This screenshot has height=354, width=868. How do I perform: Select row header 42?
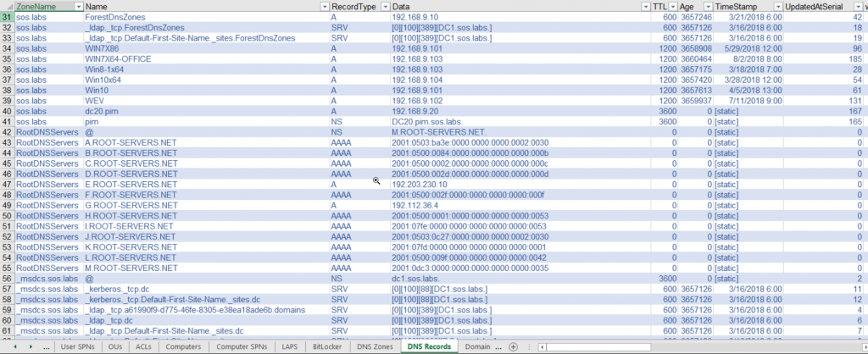click(7, 132)
